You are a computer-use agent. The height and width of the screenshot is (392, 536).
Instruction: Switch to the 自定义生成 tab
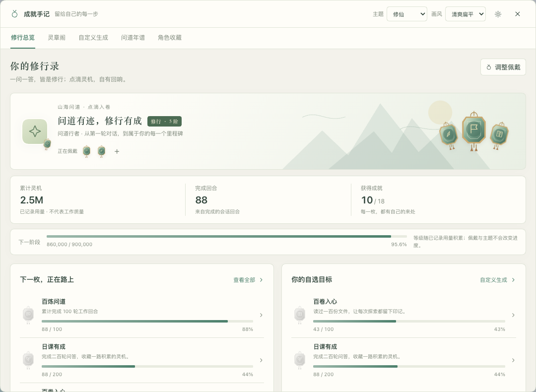point(93,38)
